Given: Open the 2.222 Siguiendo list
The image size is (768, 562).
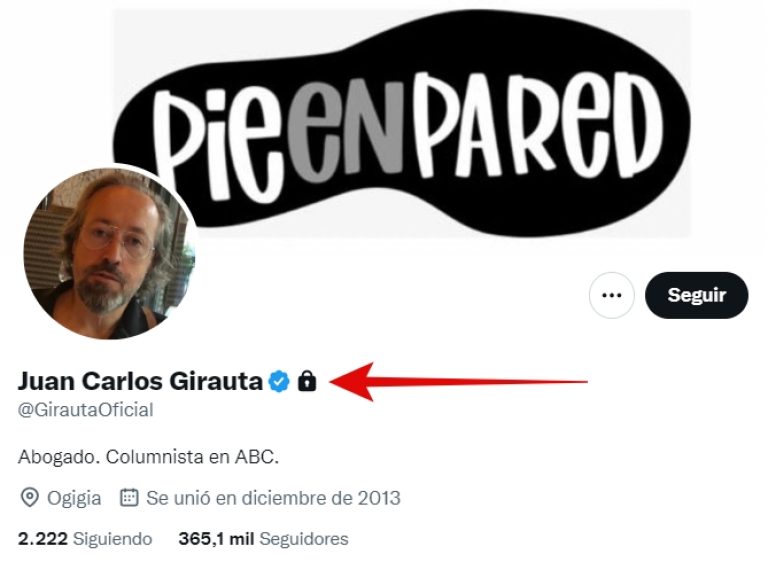Looking at the screenshot, I should pyautogui.click(x=85, y=539).
